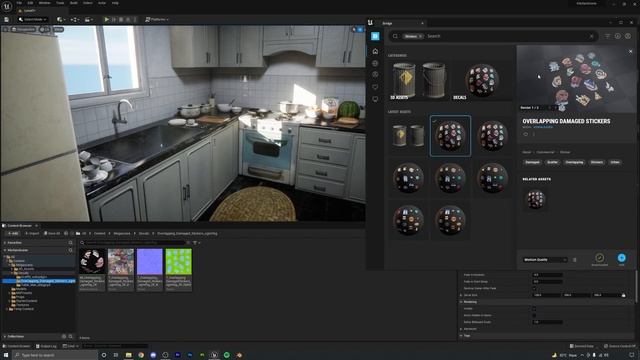Toggle the Visible checkbox under Rendering
The height and width of the screenshot is (360, 640).
click(534, 309)
